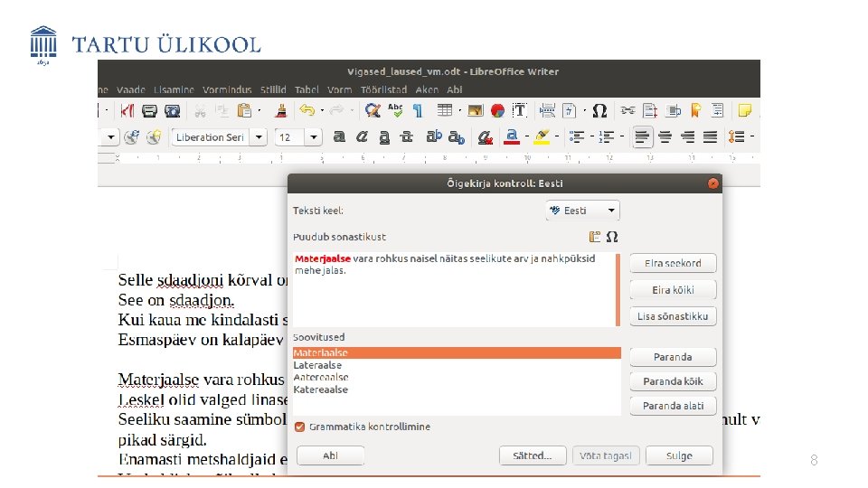Click the Liberation Serif font name field
Screen dimensions: 868x488
pos(211,136)
